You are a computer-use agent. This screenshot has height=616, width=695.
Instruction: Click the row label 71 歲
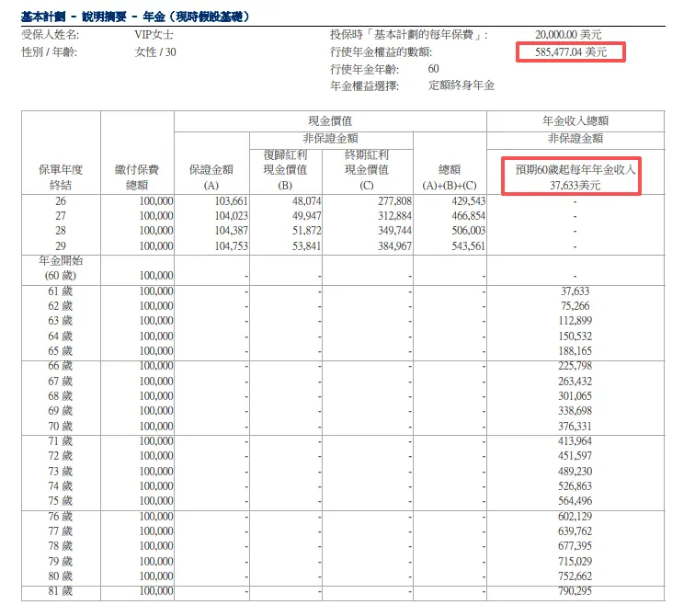click(61, 441)
